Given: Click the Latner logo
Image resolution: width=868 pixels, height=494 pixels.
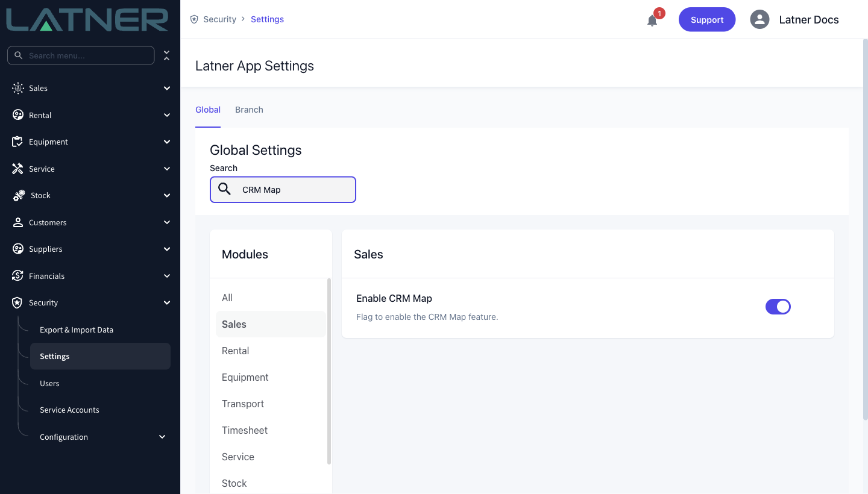Looking at the screenshot, I should pyautogui.click(x=87, y=19).
